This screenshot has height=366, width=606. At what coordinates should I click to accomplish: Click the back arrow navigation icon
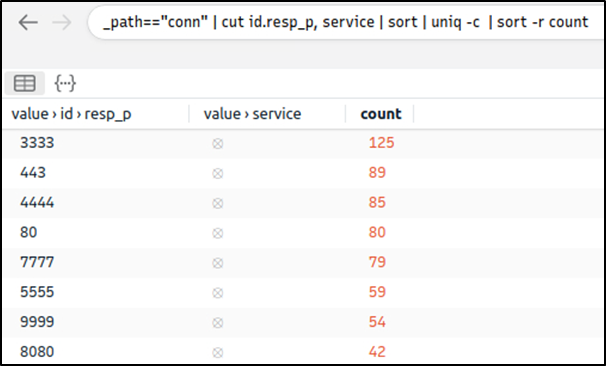pyautogui.click(x=28, y=23)
